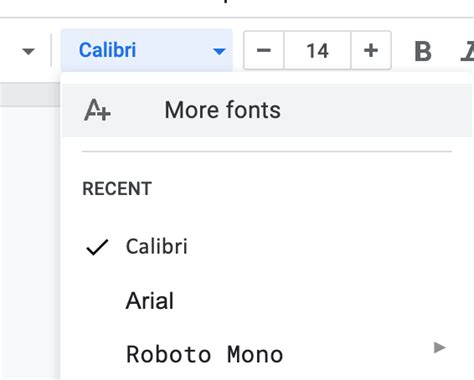Viewport: 474px width, 380px height.
Task: Click the blue Calibri font name in toolbar
Action: [107, 50]
